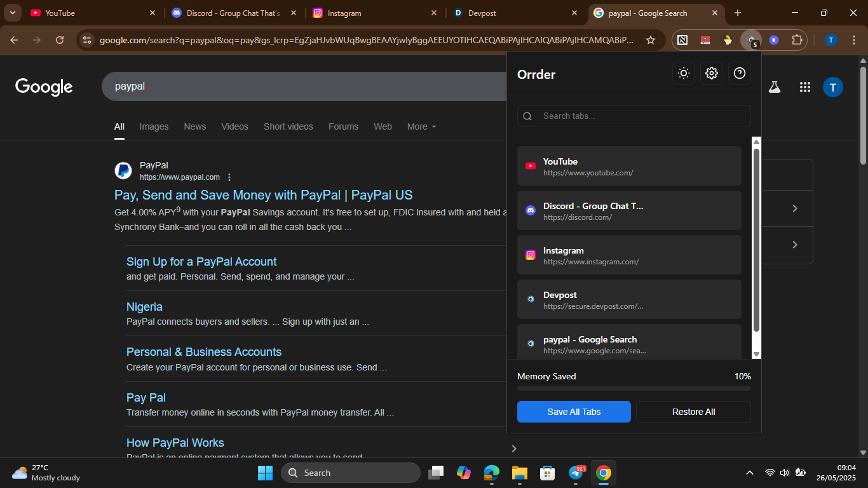This screenshot has height=488, width=868.
Task: Click the Search tabs input field
Action: point(634,116)
